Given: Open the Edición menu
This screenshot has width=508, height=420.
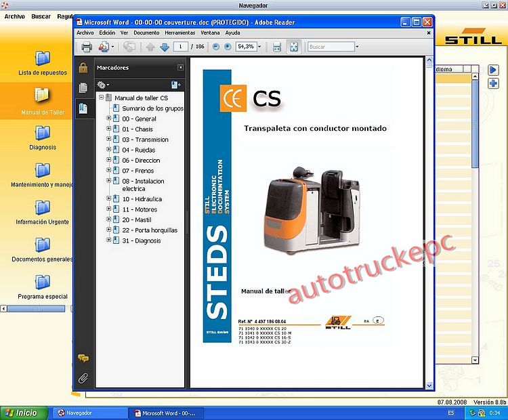Looking at the screenshot, I should 107,33.
